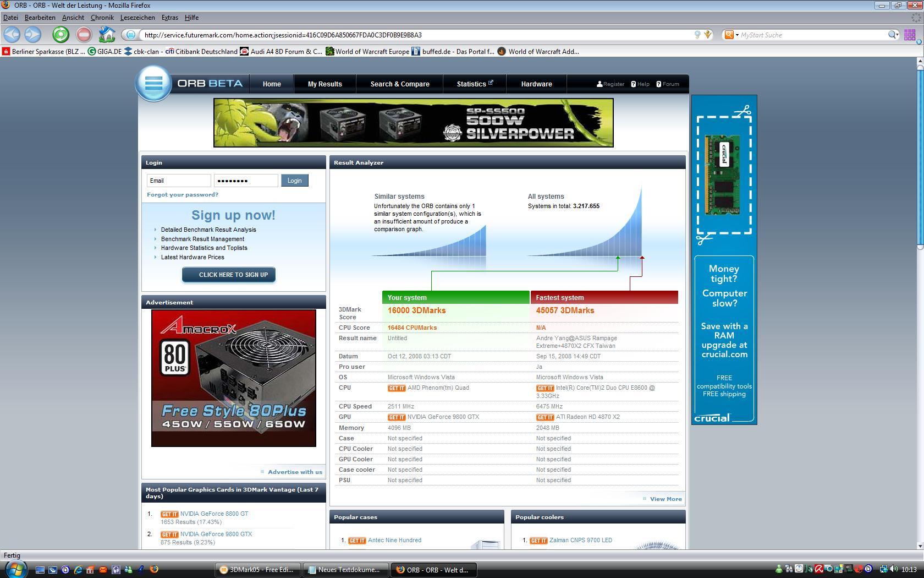Click GET IT badge next to Intel Core2 Duo E8600

pos(545,388)
